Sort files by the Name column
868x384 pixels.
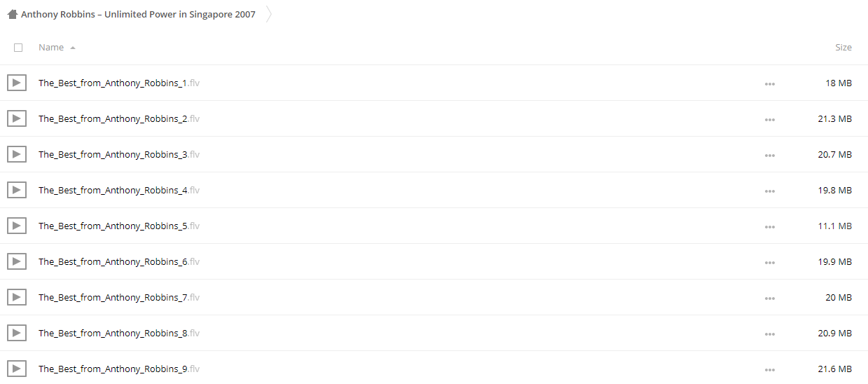[x=51, y=47]
